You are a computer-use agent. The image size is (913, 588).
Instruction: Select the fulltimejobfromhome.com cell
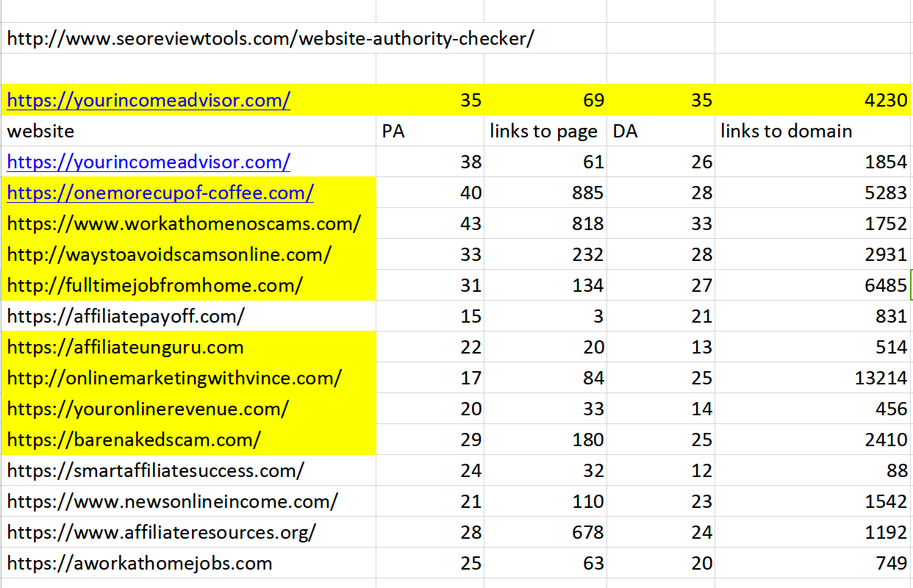pyautogui.click(x=188, y=285)
